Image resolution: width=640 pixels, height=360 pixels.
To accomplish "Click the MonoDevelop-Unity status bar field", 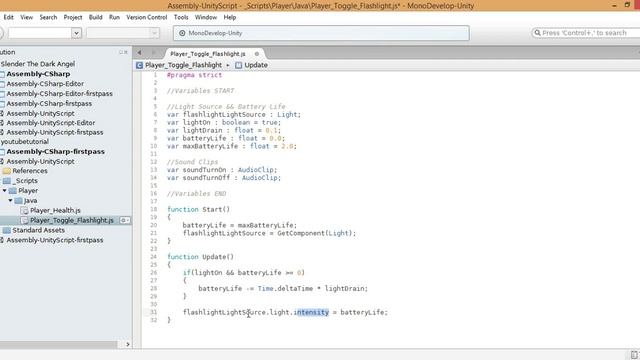I will [x=321, y=33].
